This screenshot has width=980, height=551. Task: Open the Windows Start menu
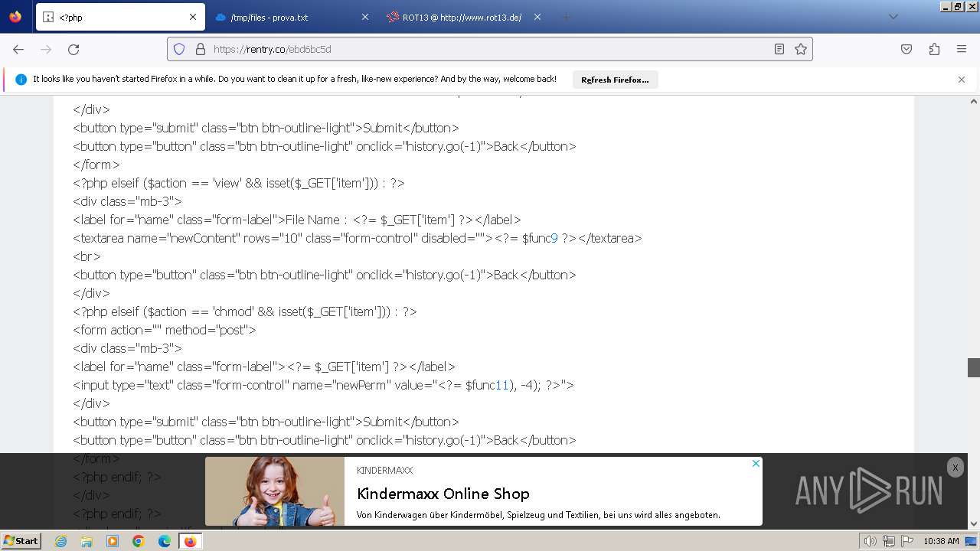(21, 541)
